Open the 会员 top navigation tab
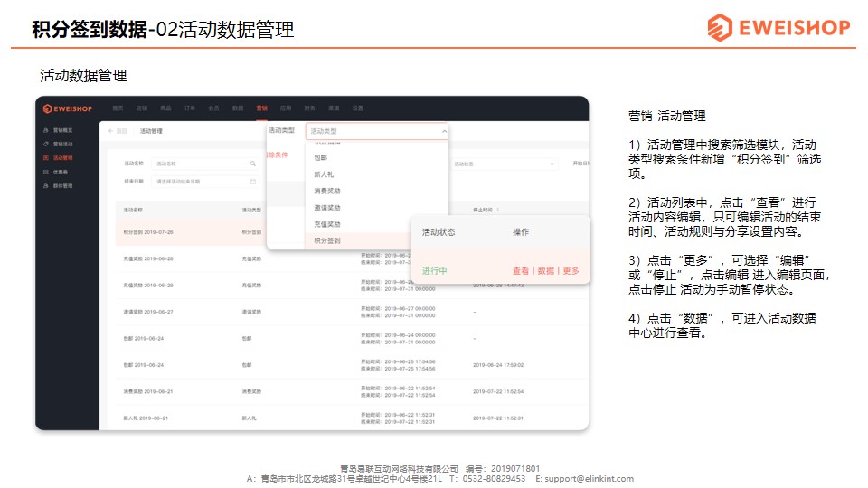868x488 pixels. (213, 108)
